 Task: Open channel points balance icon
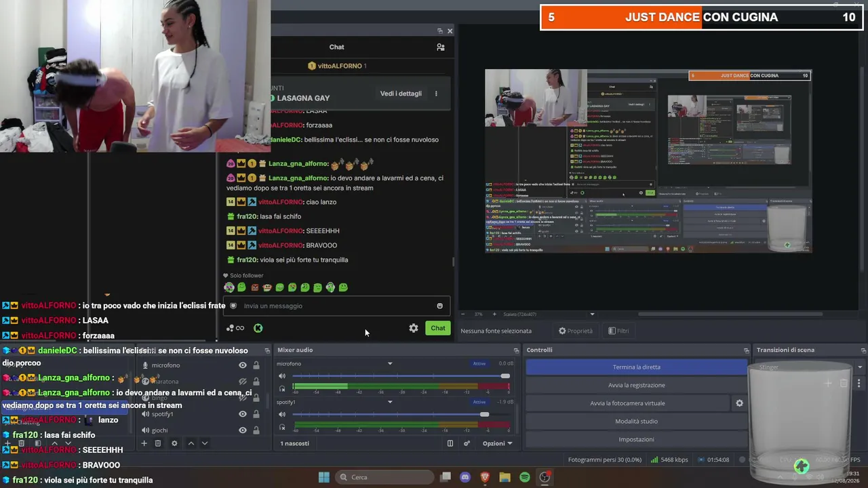[235, 328]
